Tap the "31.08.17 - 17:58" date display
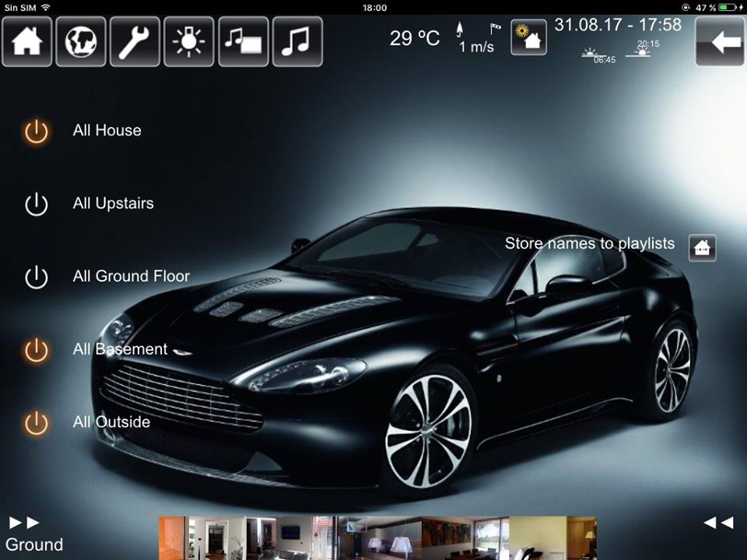This screenshot has width=747, height=560. coord(618,25)
